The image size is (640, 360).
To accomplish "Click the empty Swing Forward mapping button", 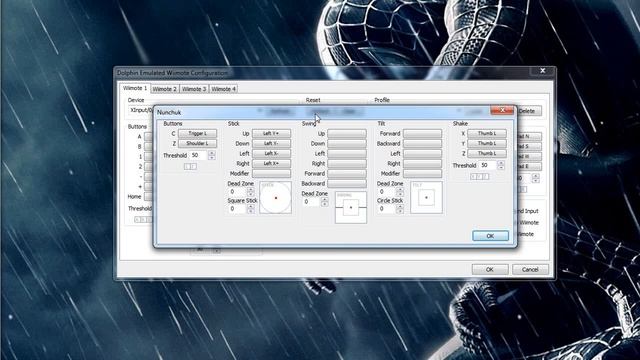I will click(x=347, y=173).
